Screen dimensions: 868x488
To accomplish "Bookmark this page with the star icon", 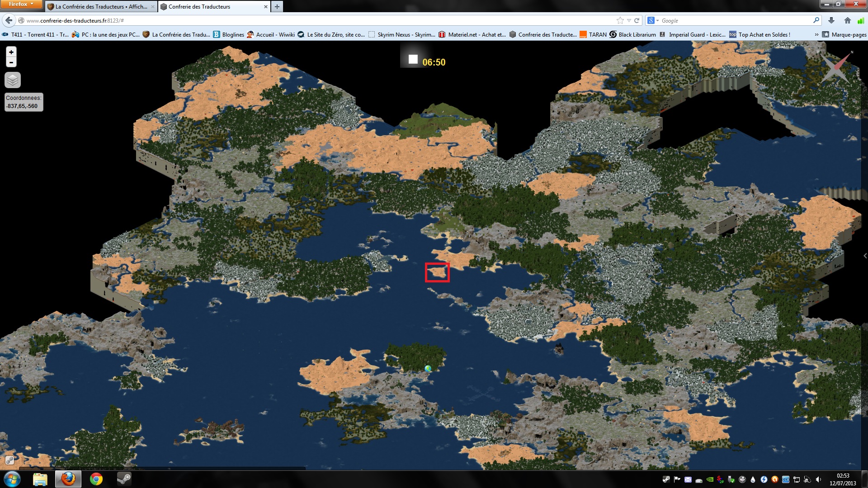I will click(x=620, y=20).
